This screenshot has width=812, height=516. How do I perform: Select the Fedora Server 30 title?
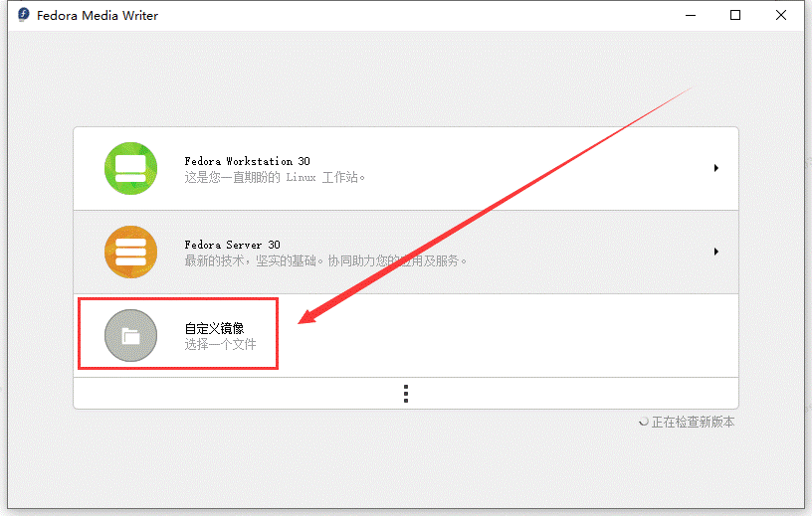pyautogui.click(x=232, y=245)
